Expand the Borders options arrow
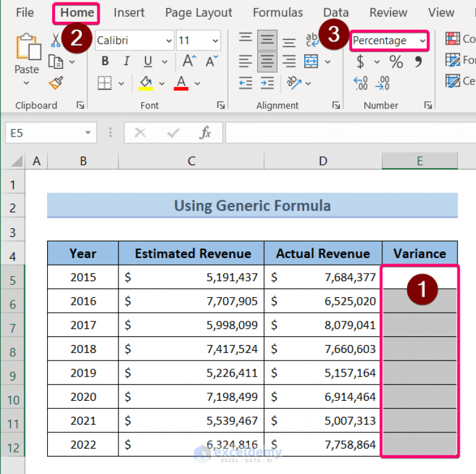The image size is (476, 474). click(121, 83)
